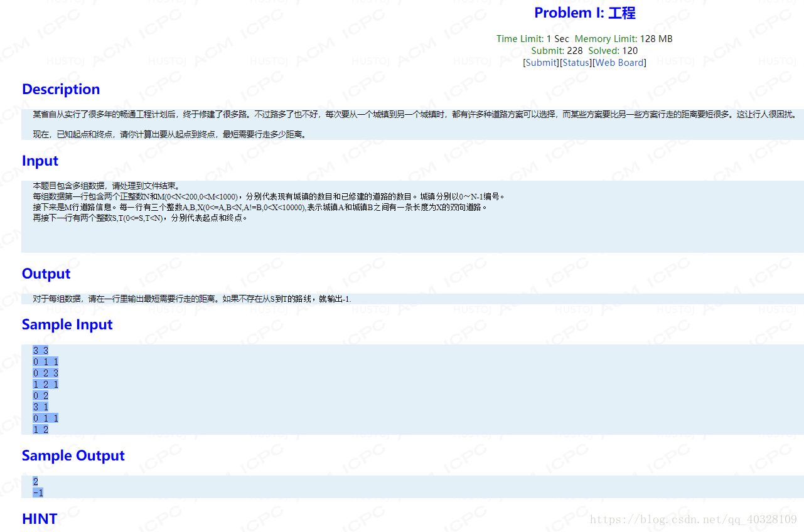Click the Output heading
The height and width of the screenshot is (532, 804).
click(46, 274)
